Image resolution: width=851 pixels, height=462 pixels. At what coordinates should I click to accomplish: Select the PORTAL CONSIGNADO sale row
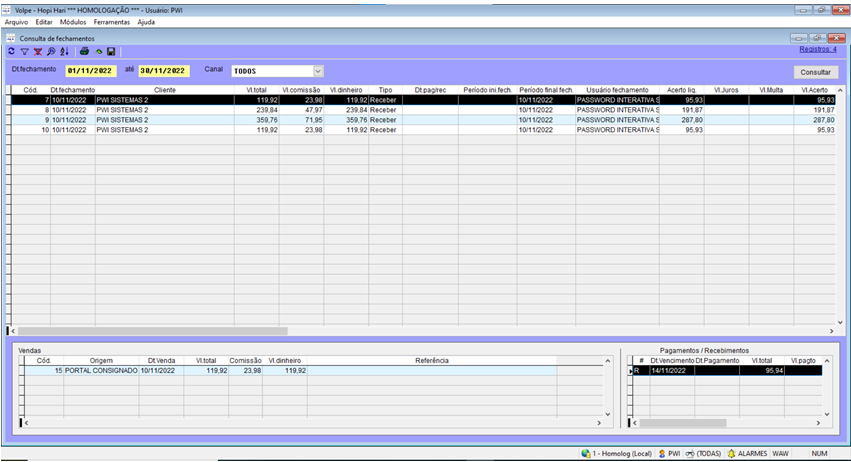tap(100, 370)
